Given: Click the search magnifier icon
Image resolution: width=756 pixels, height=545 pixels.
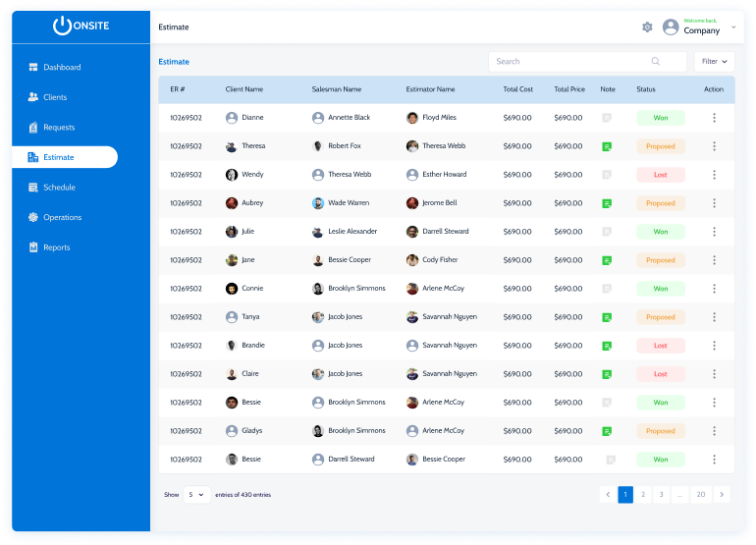Looking at the screenshot, I should click(x=655, y=62).
